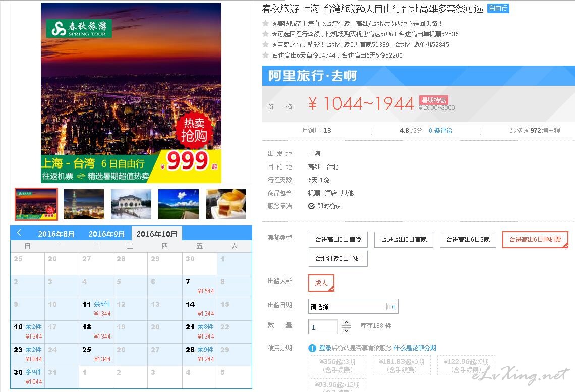Screen dimensions: 575x392
Task: Decrease quantity with the down arrow
Action: click(346, 331)
